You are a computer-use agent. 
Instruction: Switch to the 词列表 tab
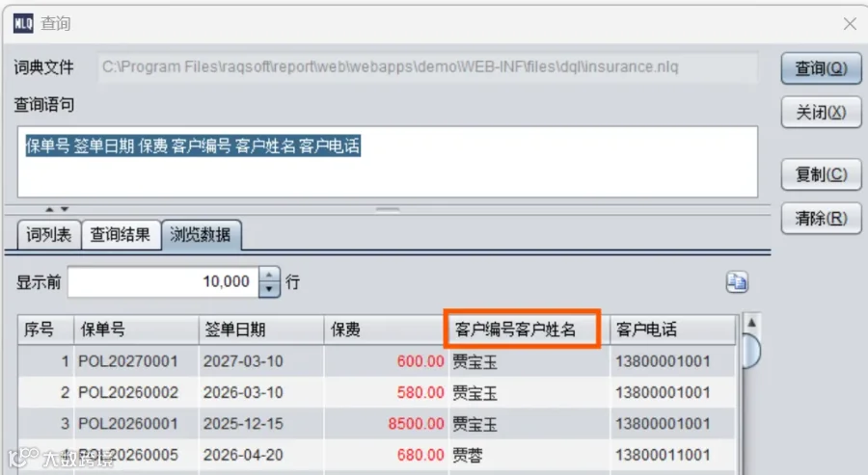click(49, 235)
